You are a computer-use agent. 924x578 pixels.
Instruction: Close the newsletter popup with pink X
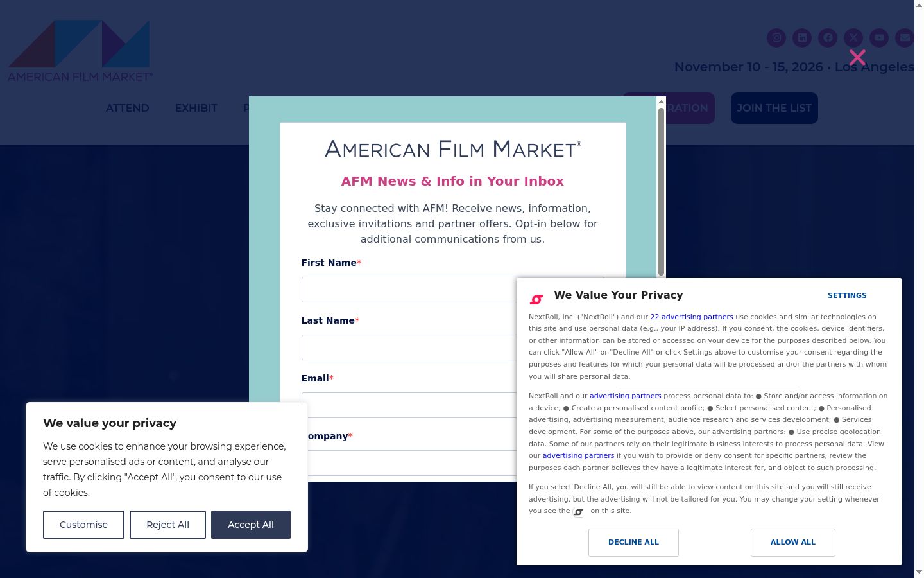tap(857, 58)
